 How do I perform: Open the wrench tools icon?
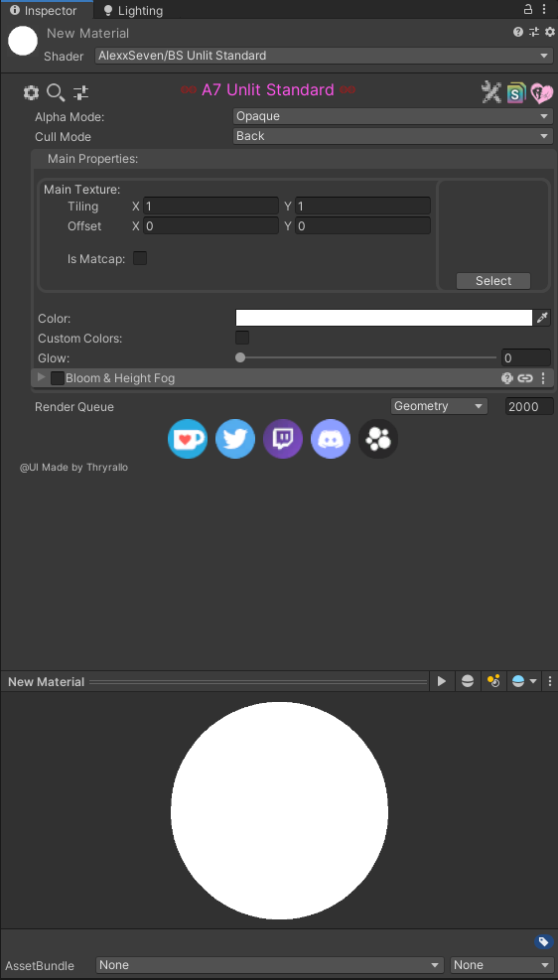491,92
